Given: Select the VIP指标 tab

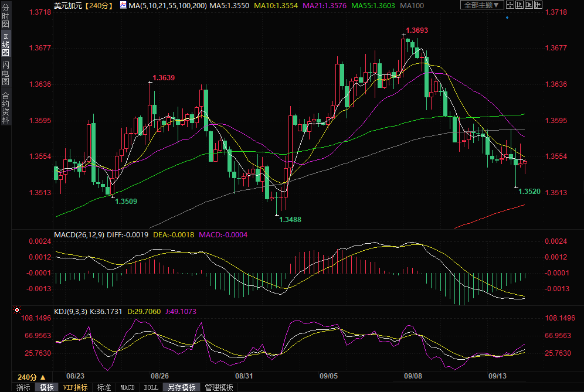Looking at the screenshot, I should click(x=75, y=387).
